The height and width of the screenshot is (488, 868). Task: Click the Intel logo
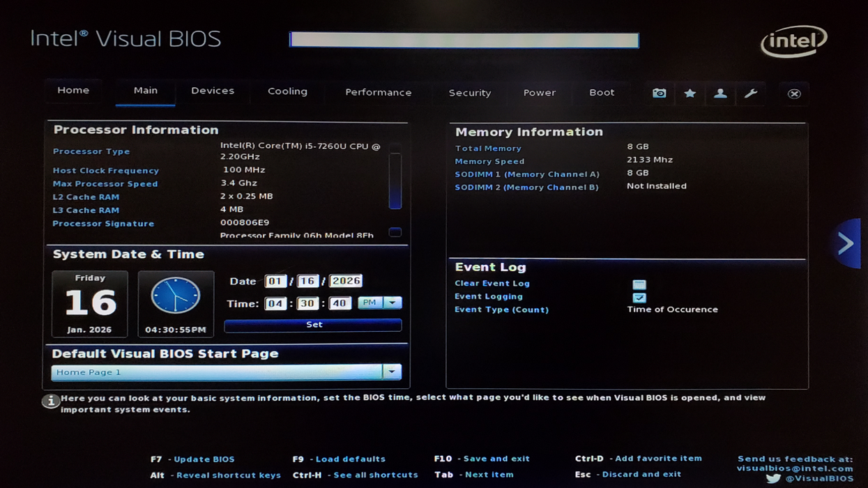[793, 41]
